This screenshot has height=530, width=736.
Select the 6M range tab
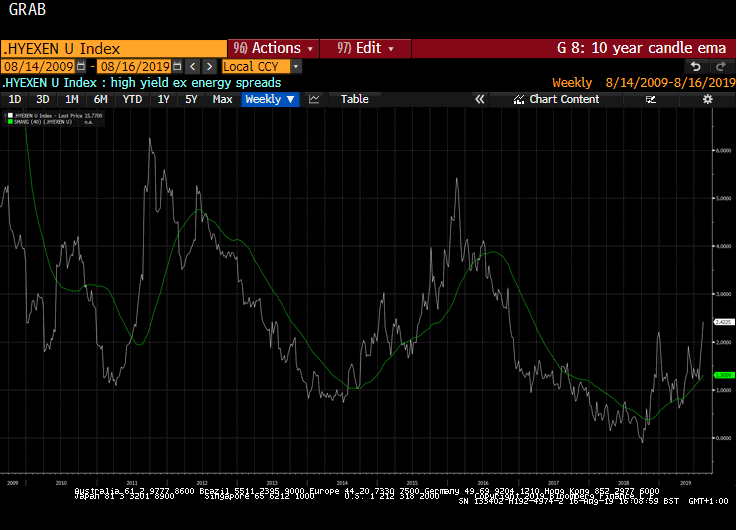click(100, 99)
